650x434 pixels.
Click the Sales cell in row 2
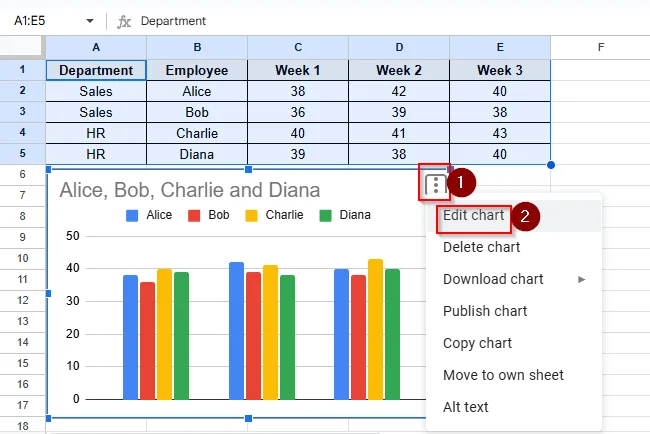pyautogui.click(x=96, y=91)
